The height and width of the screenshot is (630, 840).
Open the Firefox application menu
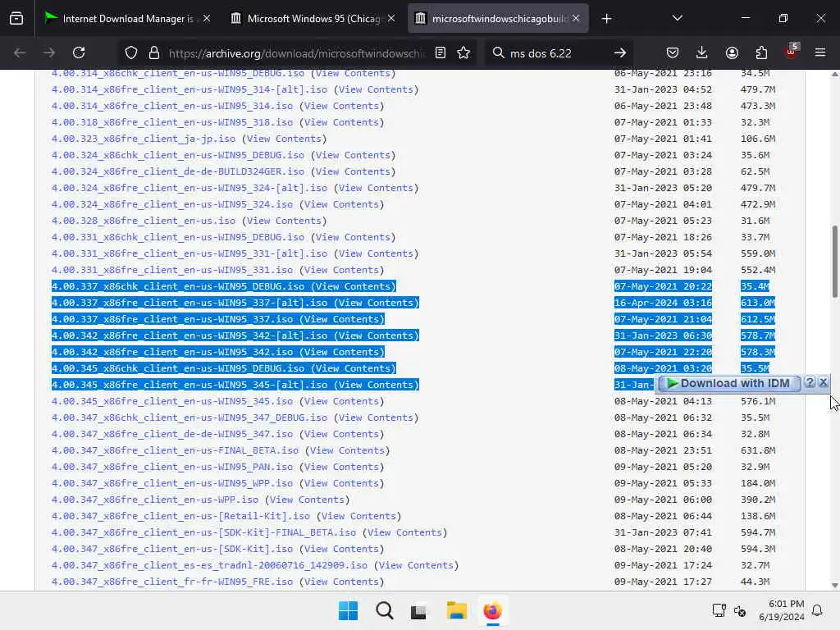pos(820,52)
